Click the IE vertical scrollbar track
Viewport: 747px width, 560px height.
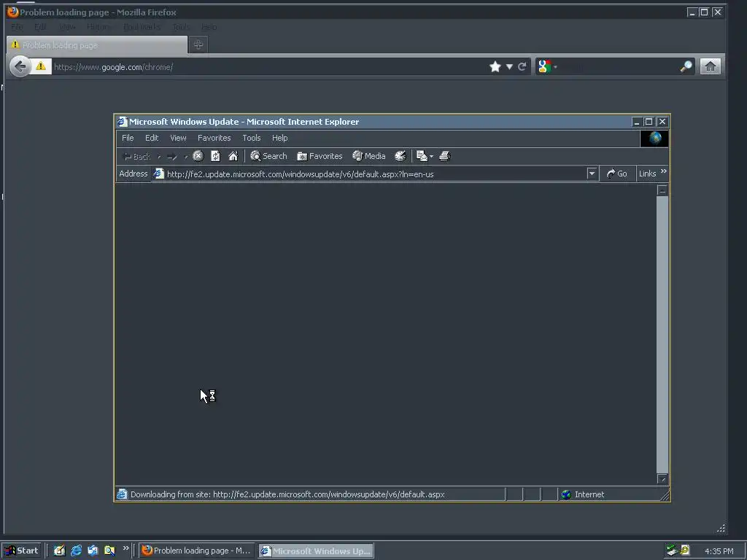click(x=662, y=335)
